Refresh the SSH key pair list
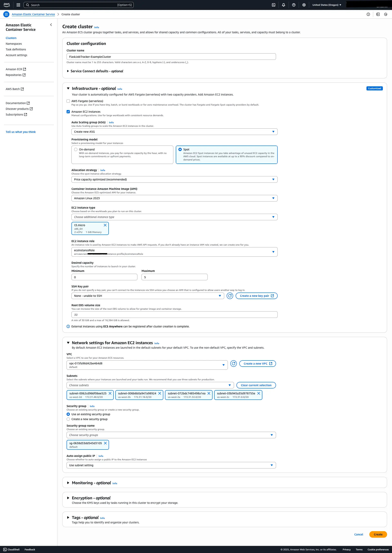Viewport: 392px width, 553px height. pyautogui.click(x=230, y=296)
